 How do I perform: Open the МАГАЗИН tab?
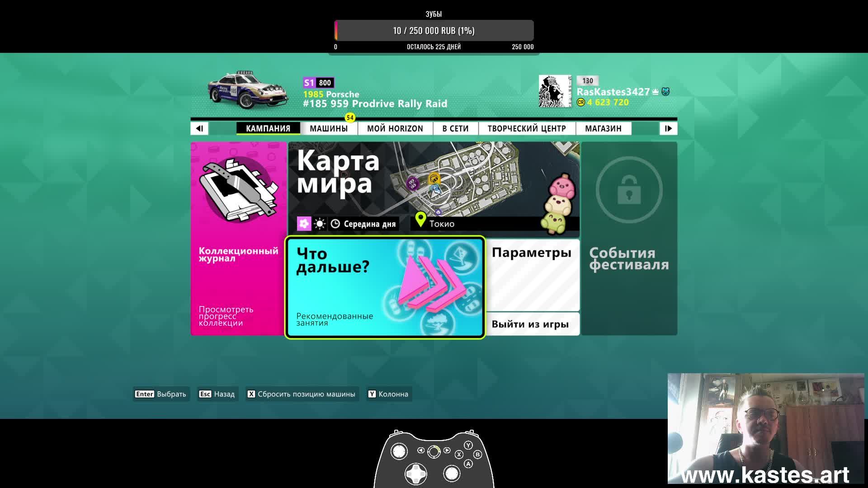[603, 128]
